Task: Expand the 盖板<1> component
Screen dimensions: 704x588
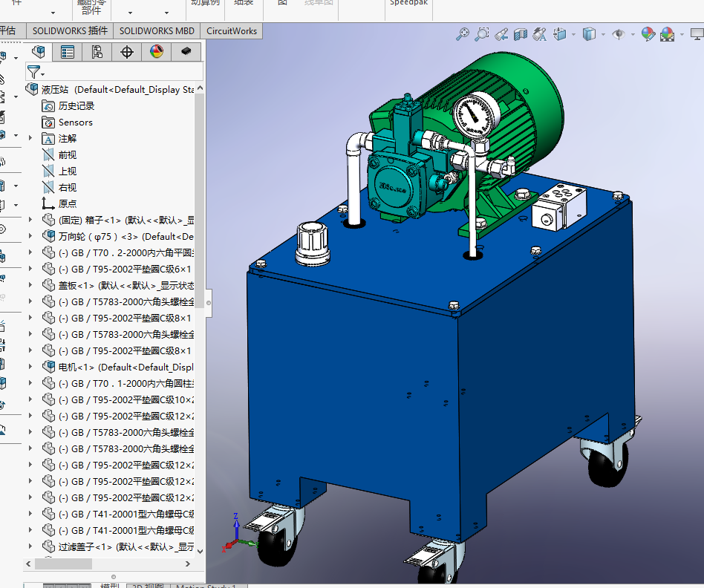Action: click(x=30, y=285)
